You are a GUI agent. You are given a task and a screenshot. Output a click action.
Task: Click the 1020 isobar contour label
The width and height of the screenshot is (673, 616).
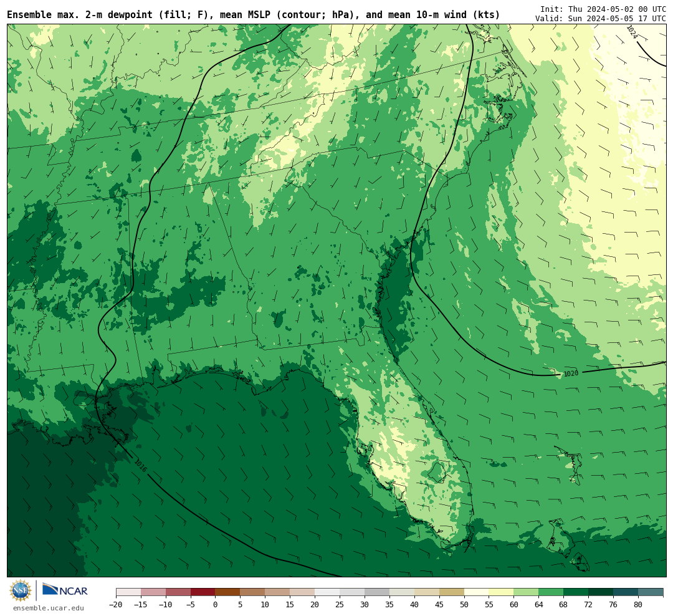pyautogui.click(x=571, y=373)
